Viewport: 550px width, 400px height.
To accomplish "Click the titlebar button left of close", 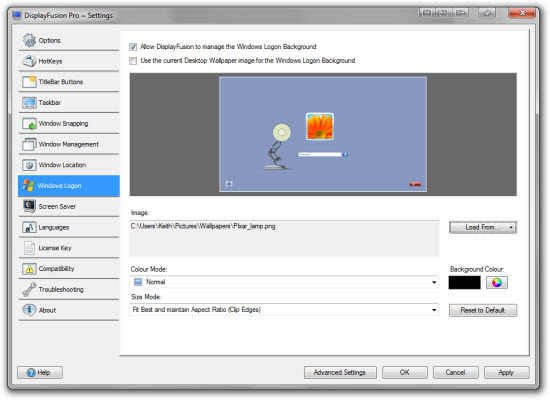I will coord(487,13).
